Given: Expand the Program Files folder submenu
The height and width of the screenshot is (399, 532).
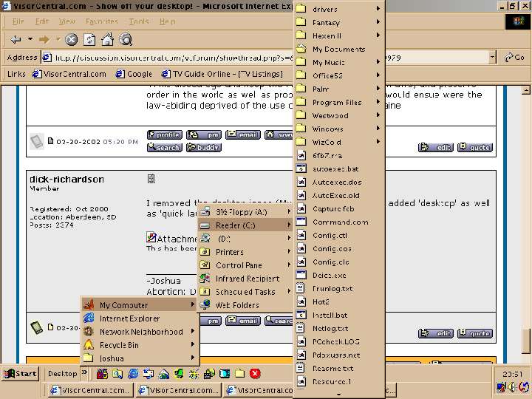Looking at the screenshot, I should (336, 103).
